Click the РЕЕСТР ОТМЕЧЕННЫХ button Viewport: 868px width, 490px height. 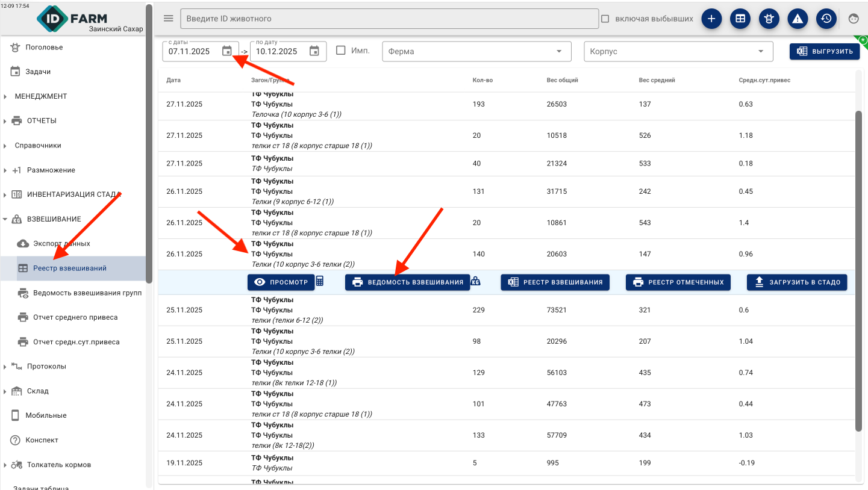[x=678, y=282]
